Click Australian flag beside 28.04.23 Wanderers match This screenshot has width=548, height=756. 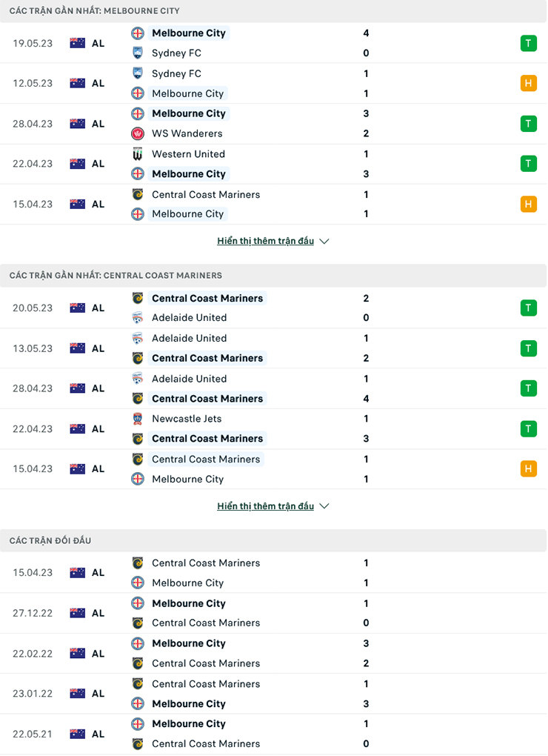pos(78,124)
